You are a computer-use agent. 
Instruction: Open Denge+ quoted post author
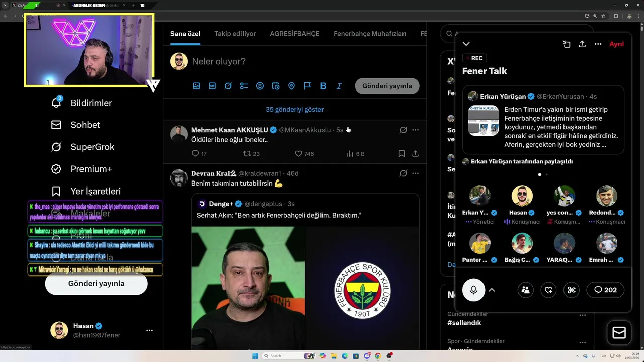click(x=221, y=204)
